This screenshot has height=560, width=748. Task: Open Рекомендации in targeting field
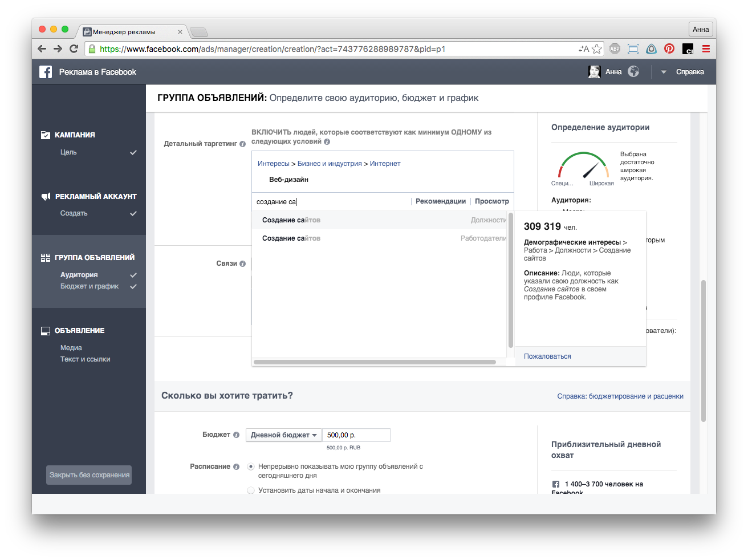440,201
